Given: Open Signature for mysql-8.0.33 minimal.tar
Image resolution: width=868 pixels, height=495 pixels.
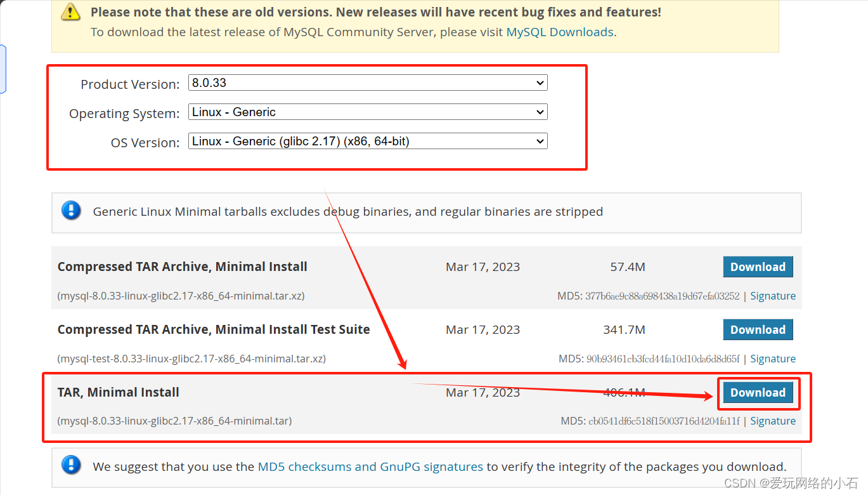Looking at the screenshot, I should (773, 421).
